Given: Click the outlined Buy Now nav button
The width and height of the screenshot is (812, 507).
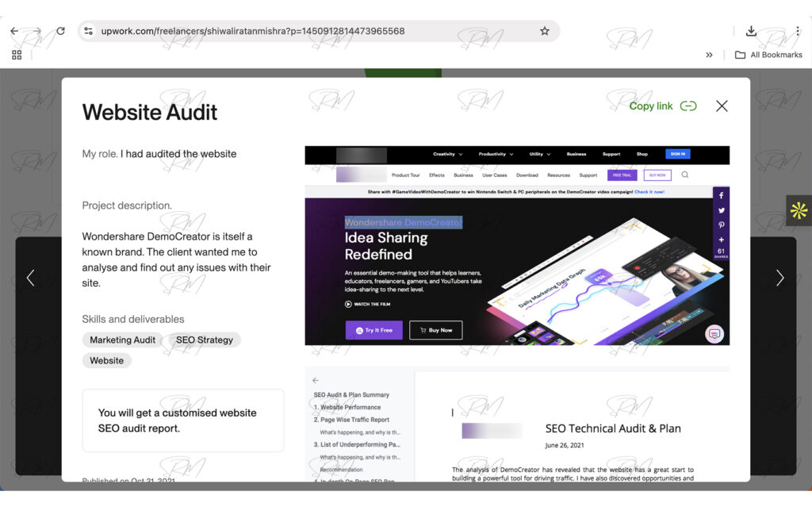Looking at the screenshot, I should tap(657, 175).
